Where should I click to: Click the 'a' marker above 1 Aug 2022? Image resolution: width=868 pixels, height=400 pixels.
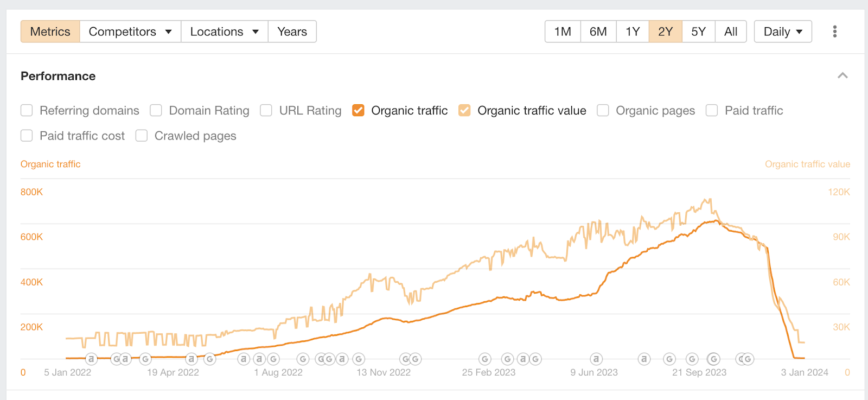coord(259,359)
